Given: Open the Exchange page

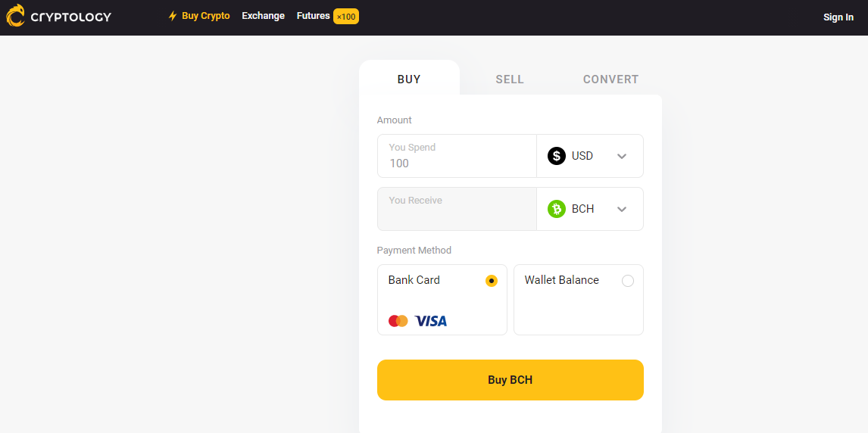Looking at the screenshot, I should (x=264, y=16).
